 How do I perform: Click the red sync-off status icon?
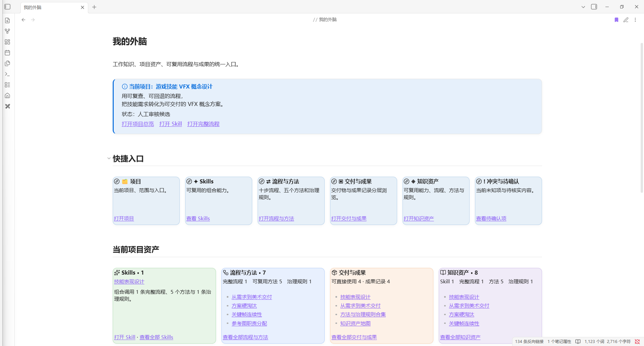coord(637,342)
